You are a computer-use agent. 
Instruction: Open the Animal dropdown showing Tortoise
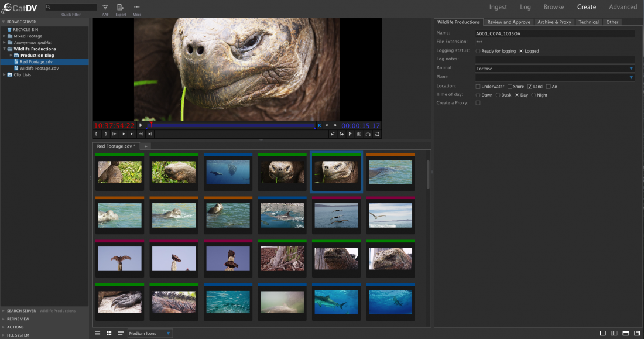554,69
